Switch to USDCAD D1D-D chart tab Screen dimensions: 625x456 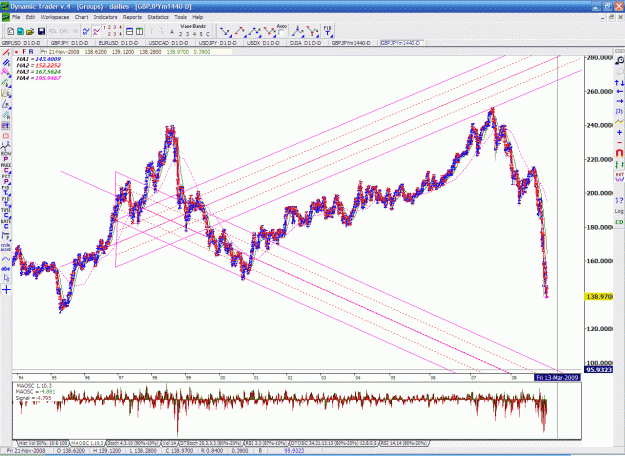tap(168, 43)
